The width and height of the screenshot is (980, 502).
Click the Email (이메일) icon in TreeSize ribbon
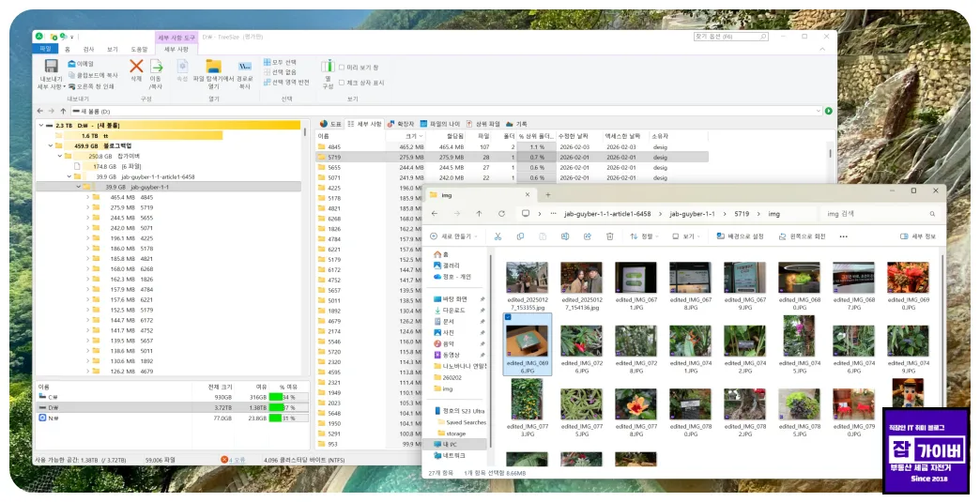[72, 64]
